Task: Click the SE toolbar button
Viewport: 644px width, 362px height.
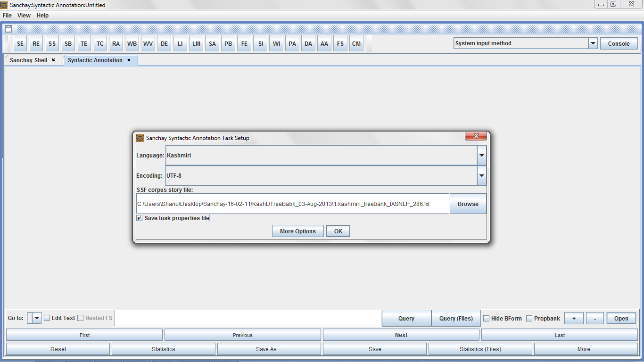Action: click(x=20, y=44)
